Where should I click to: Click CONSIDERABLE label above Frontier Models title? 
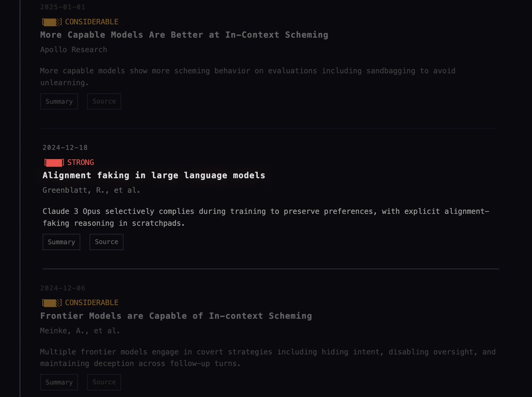click(x=91, y=303)
